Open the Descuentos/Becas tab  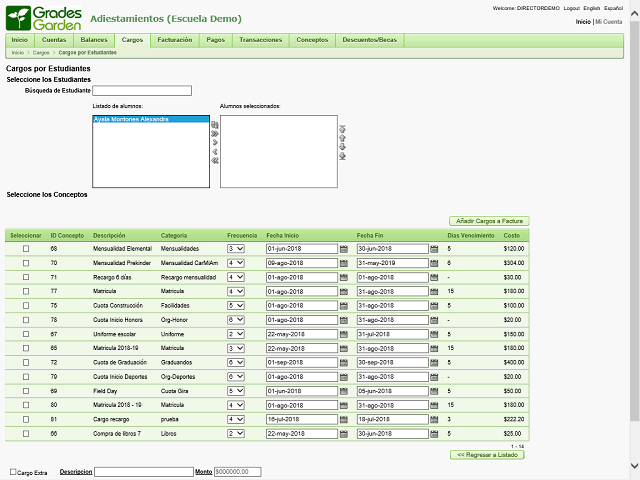click(370, 40)
